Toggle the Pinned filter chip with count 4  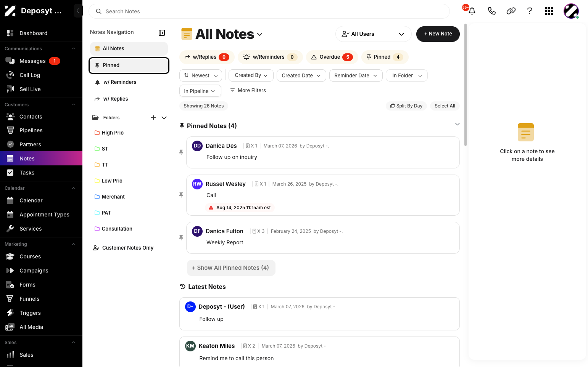(385, 57)
